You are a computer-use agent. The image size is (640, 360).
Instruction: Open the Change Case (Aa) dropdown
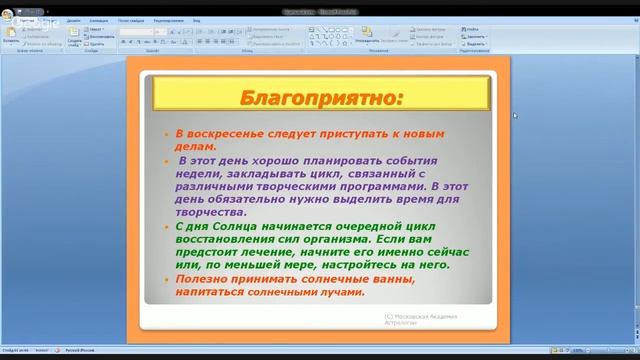[x=173, y=42]
